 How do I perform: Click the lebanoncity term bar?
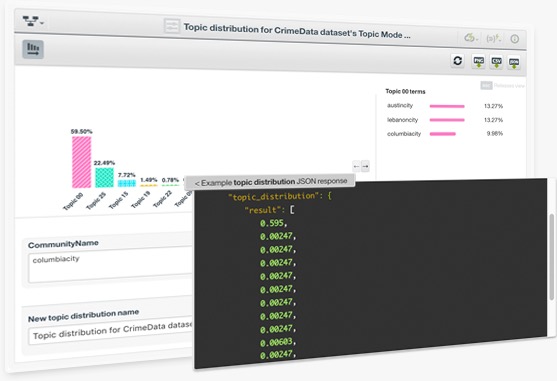[447, 120]
